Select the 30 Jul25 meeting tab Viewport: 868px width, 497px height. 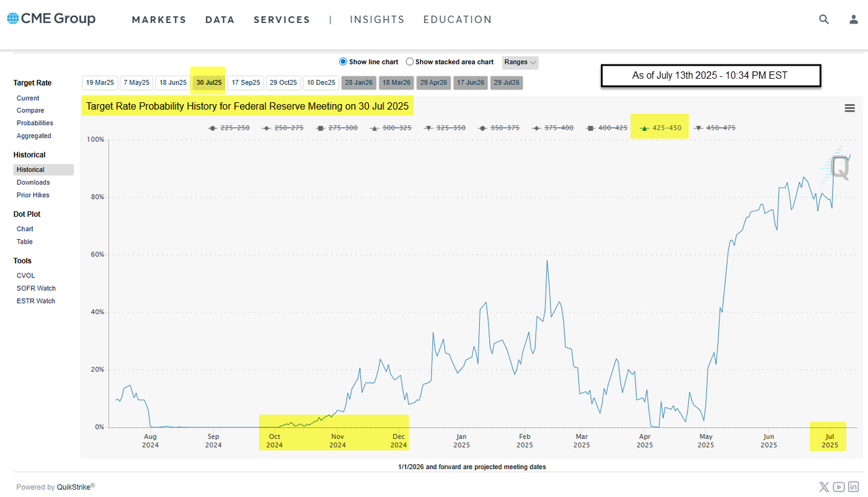(208, 82)
